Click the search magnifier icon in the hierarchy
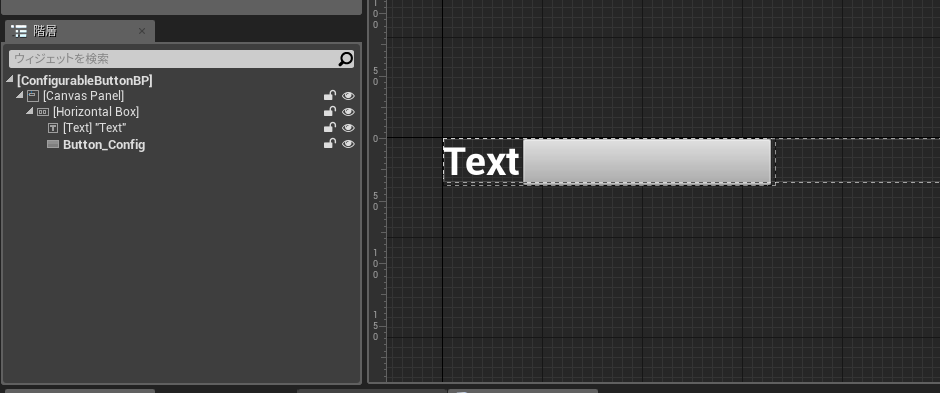 coord(346,59)
